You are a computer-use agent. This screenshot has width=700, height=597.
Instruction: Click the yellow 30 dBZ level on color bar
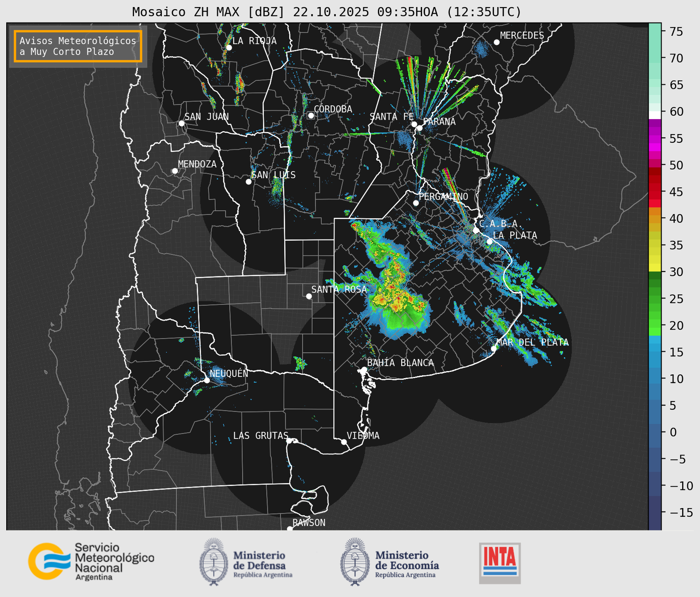pyautogui.click(x=654, y=268)
